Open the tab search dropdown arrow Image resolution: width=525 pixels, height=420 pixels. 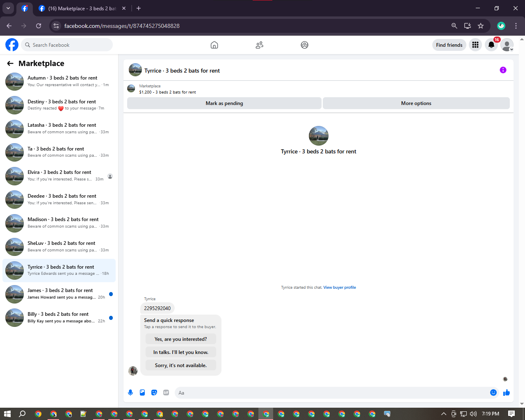pos(8,8)
